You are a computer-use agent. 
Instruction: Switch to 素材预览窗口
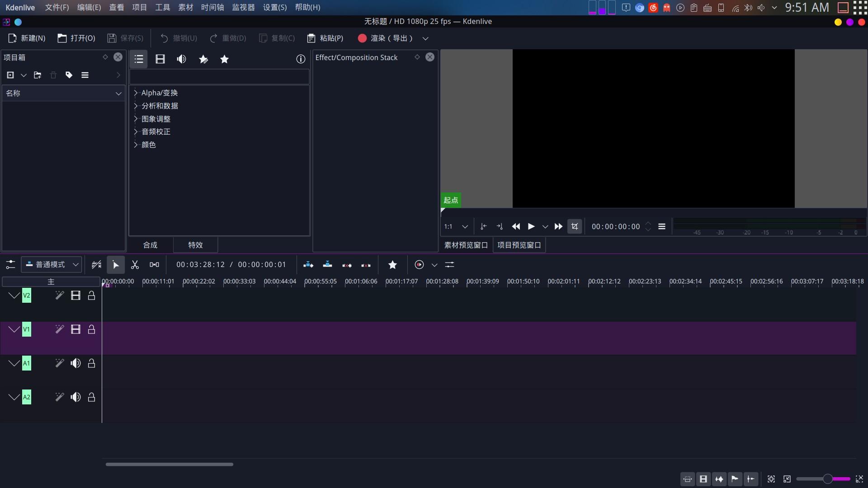pyautogui.click(x=465, y=245)
